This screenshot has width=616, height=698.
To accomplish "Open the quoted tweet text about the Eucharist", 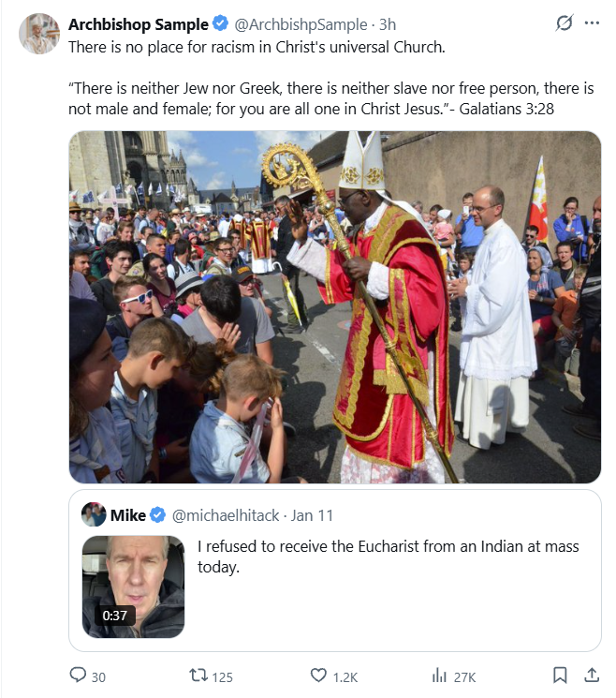I will tap(388, 557).
